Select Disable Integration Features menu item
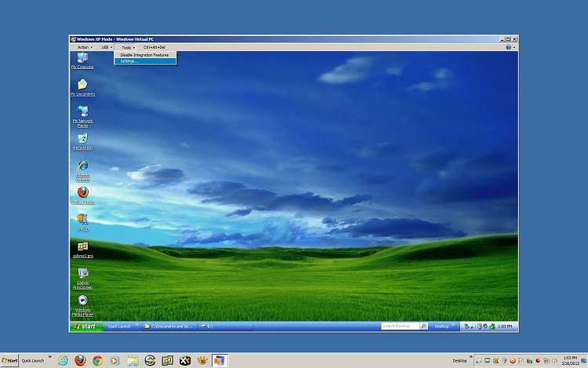The width and height of the screenshot is (588, 368). 145,55
